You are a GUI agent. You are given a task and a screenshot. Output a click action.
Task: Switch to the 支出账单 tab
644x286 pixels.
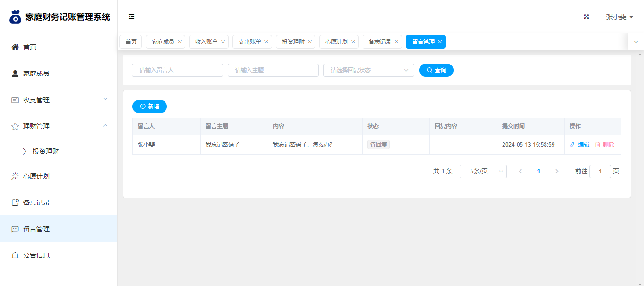point(249,42)
